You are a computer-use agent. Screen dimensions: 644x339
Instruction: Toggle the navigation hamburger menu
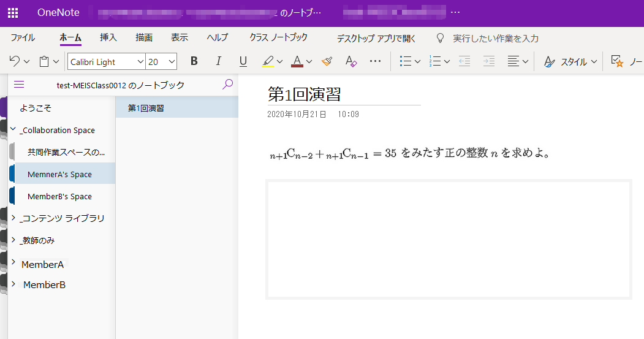19,85
